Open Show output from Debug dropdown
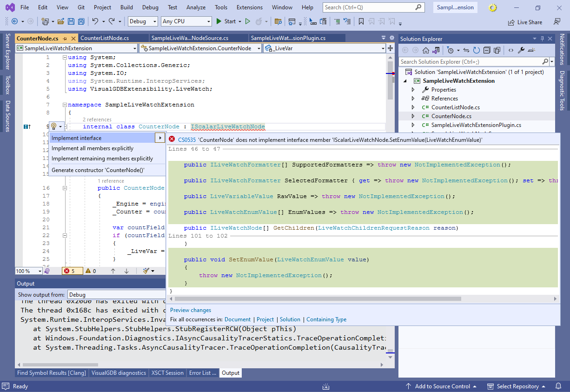The height and width of the screenshot is (392, 570). pyautogui.click(x=116, y=294)
